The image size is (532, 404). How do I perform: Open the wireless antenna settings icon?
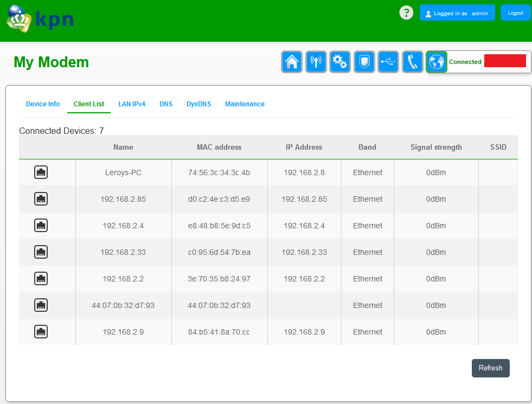316,62
